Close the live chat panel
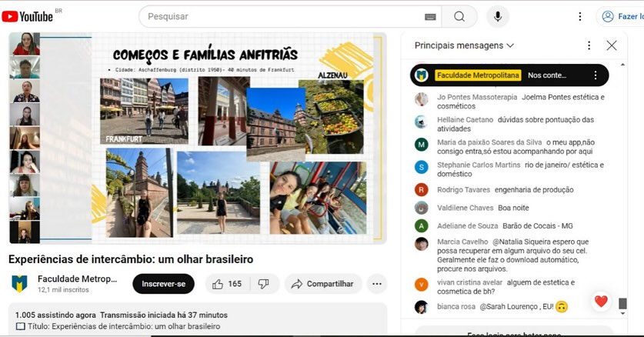The height and width of the screenshot is (337, 644). coord(612,45)
